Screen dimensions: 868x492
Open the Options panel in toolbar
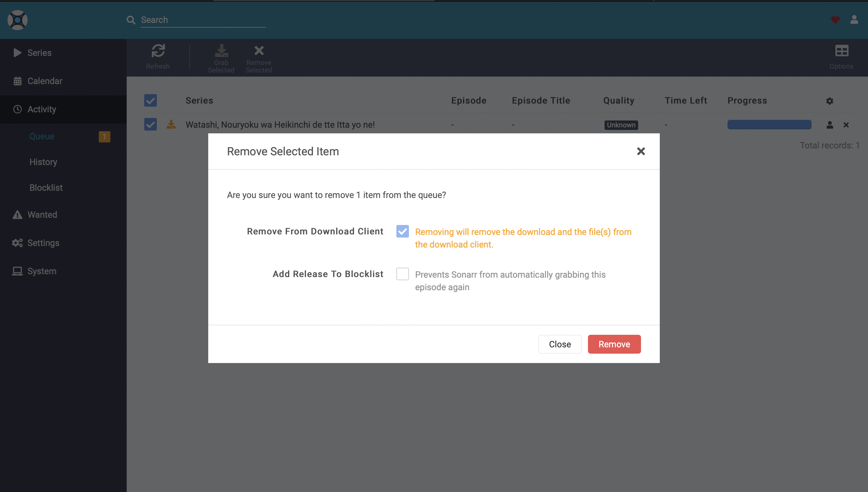(x=841, y=57)
